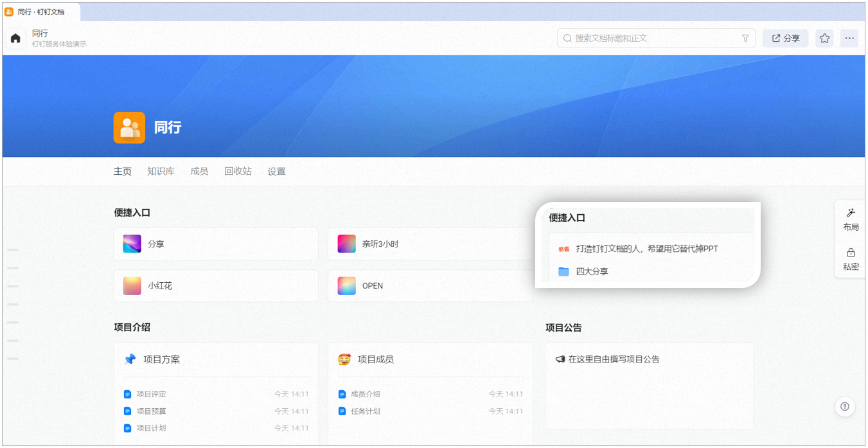Click the 小红花 card label
Viewport: 868px width, 448px height.
tap(160, 286)
